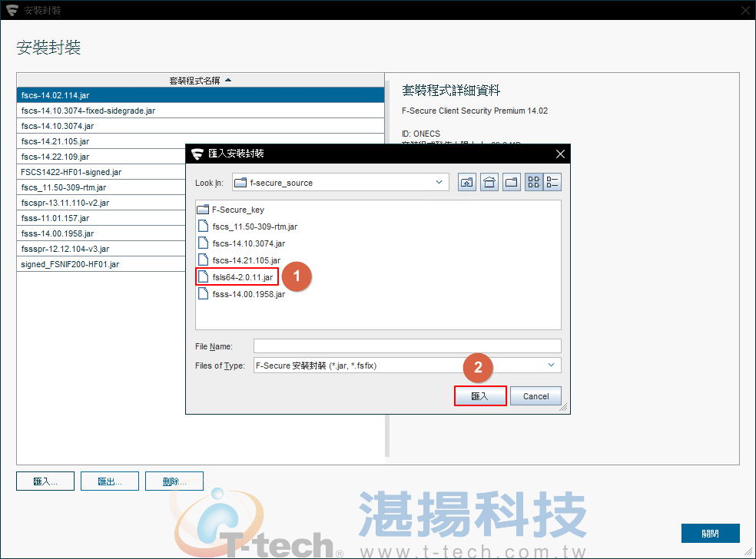Select FSCS1422-HF01-signed.jar in the package list
Viewport: 756px width, 559px height.
pyautogui.click(x=101, y=172)
